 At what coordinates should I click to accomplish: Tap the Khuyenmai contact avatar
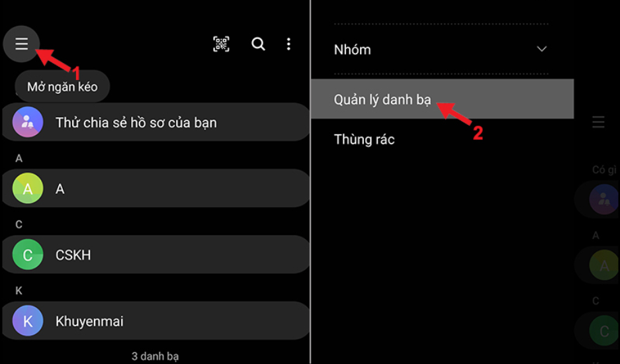28,320
